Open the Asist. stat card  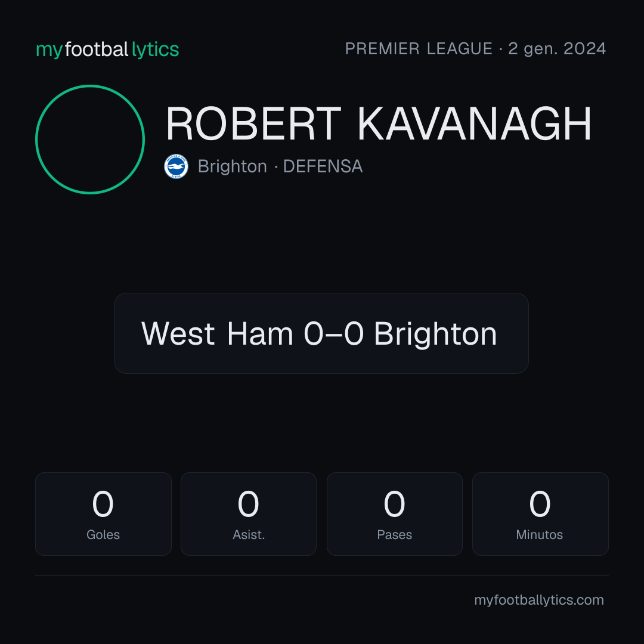(249, 514)
